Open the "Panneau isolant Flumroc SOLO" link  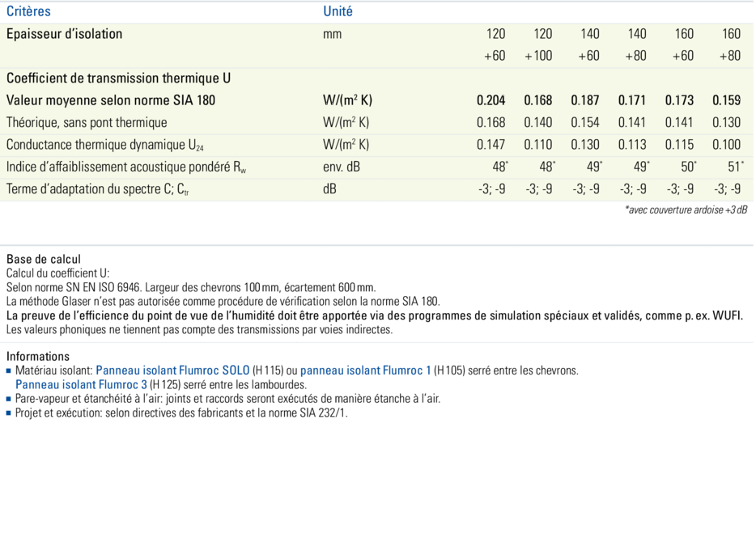click(x=172, y=371)
